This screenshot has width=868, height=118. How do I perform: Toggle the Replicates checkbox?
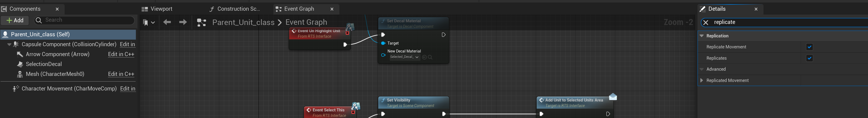[x=809, y=58]
